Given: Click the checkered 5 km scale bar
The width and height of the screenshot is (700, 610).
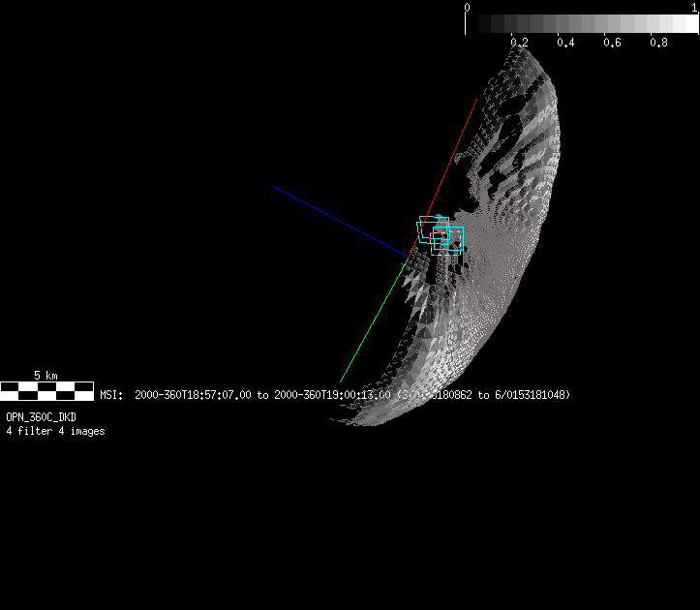Looking at the screenshot, I should click(x=46, y=391).
